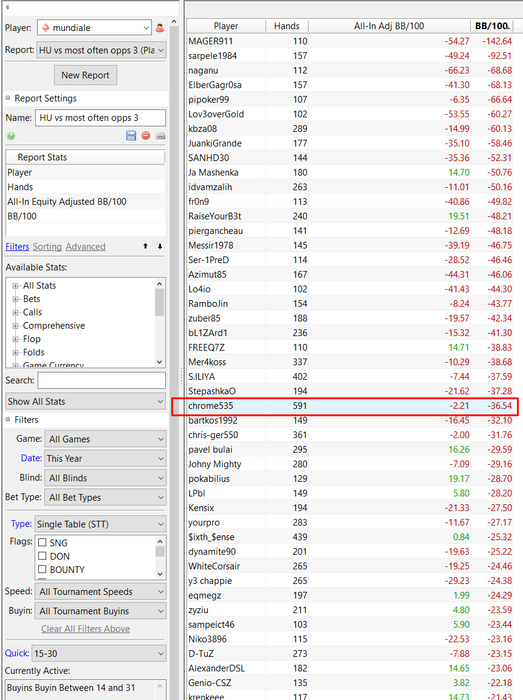Click the New Report button

(x=85, y=75)
